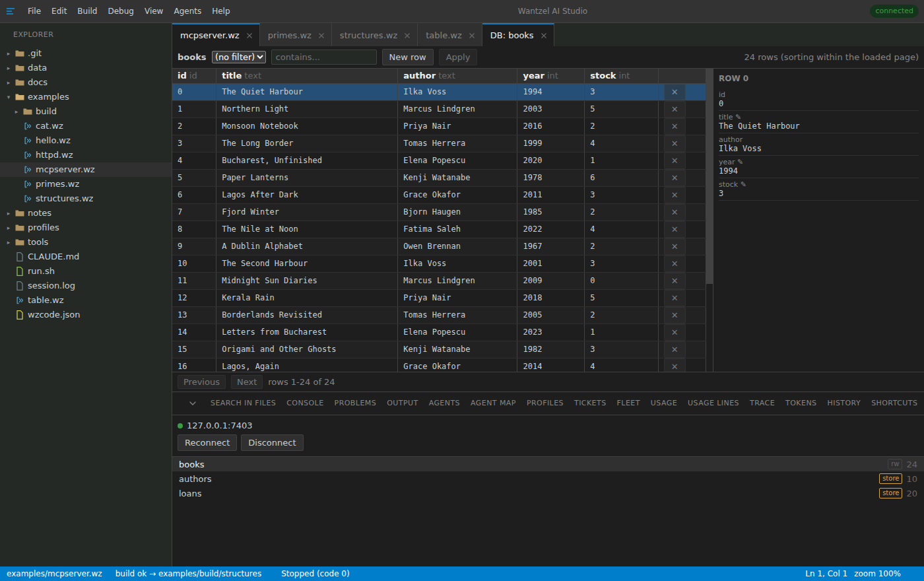Click the table's vertical scrollbar thumb
This screenshot has width=924, height=581.
[709, 176]
